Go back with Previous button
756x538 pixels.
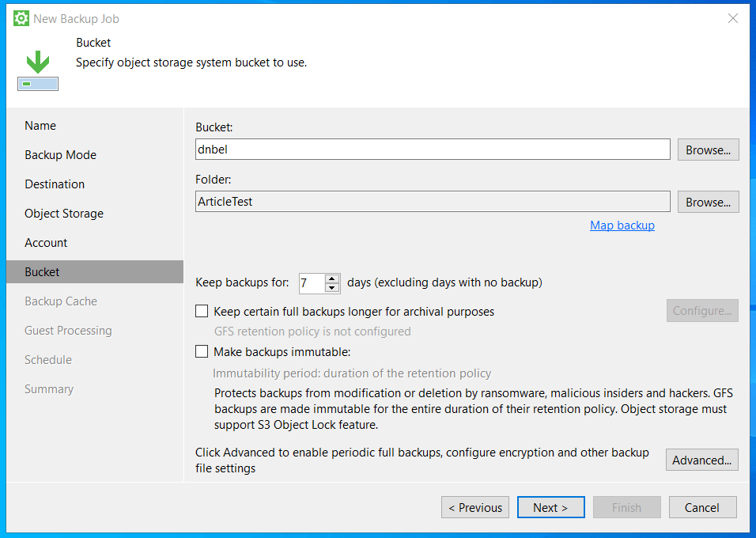[x=474, y=507]
